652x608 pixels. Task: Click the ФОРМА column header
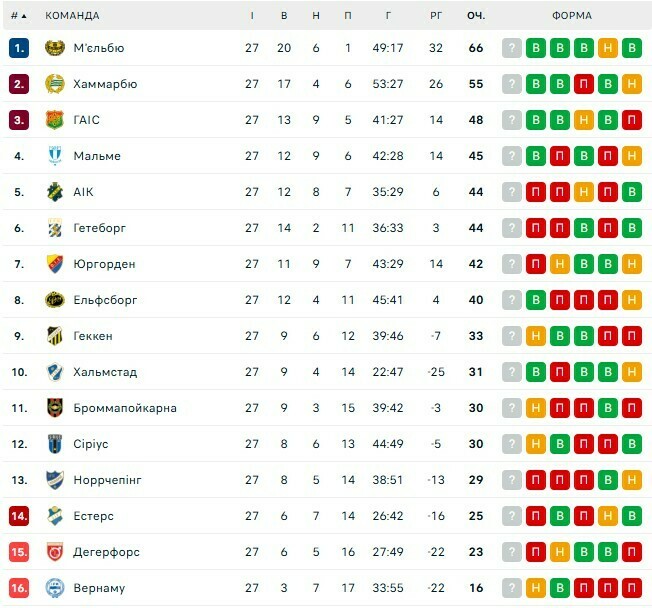(572, 16)
